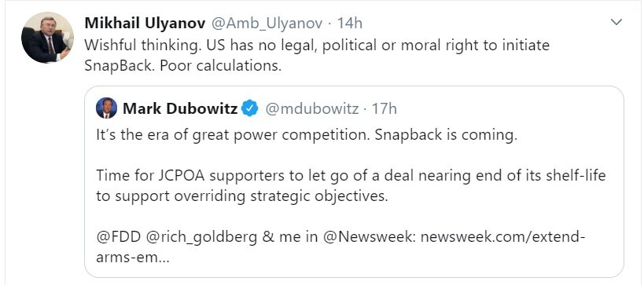Open the newsweek.com/extend- article link

pos(502,237)
